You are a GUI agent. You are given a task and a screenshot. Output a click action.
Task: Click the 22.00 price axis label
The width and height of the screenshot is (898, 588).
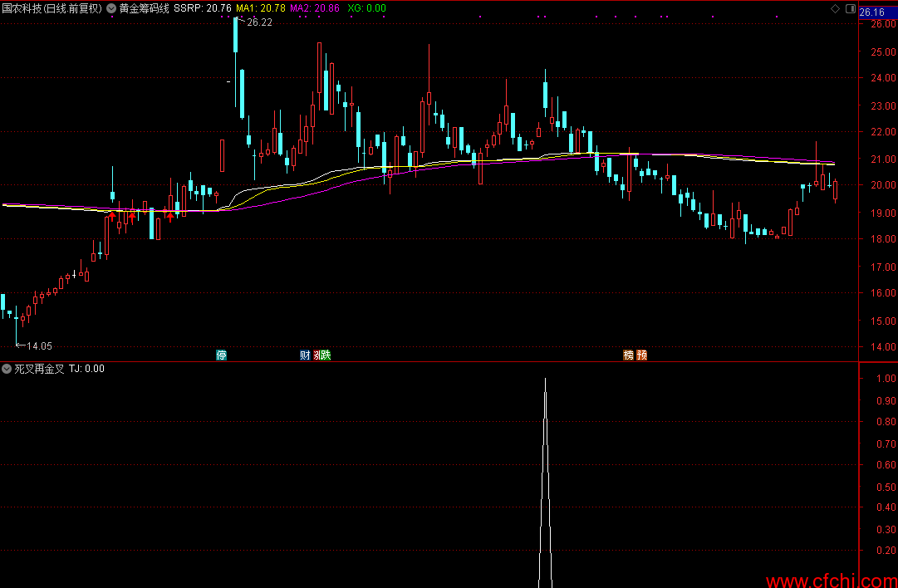pos(883,132)
